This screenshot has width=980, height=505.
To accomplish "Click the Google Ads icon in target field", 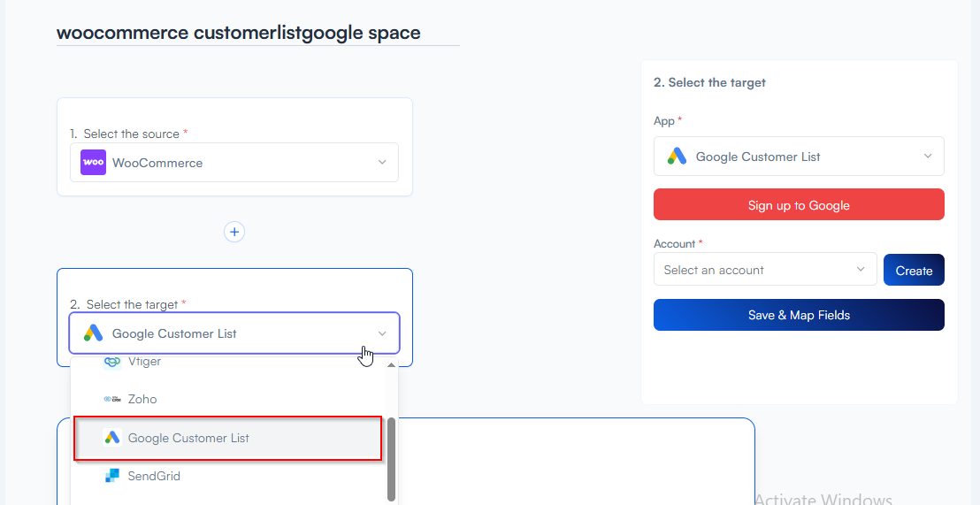I will [x=93, y=333].
